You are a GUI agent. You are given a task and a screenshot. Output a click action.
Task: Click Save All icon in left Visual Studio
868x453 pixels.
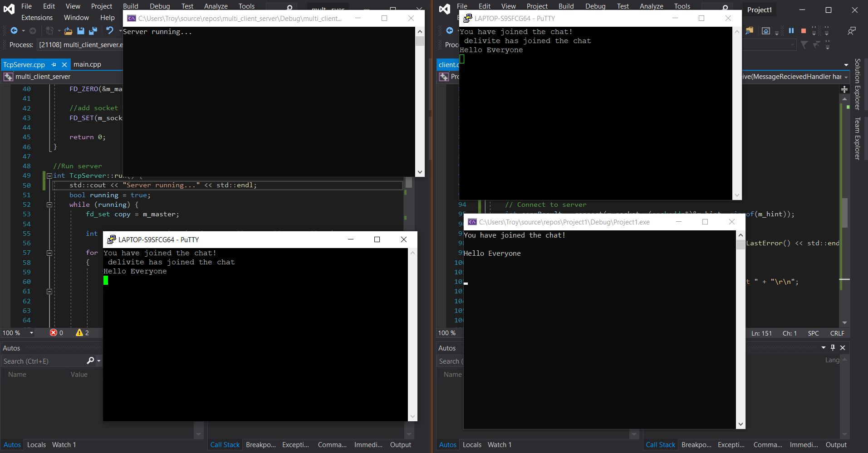(93, 30)
